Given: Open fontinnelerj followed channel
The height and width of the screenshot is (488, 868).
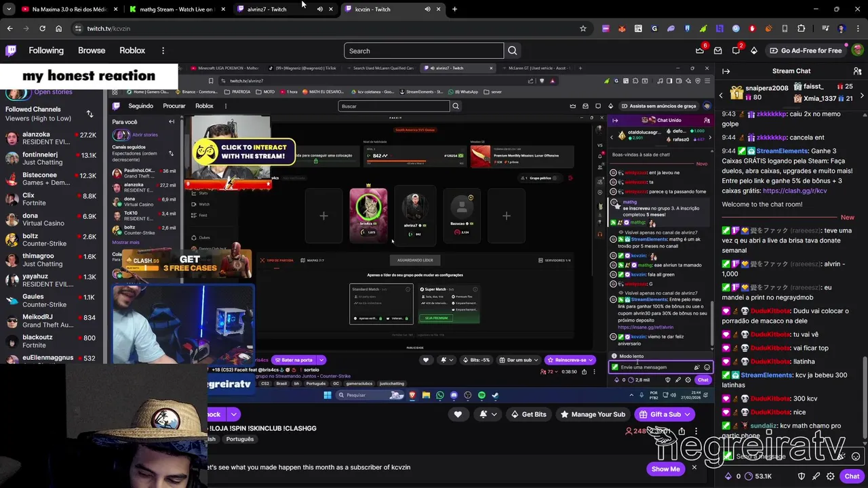Looking at the screenshot, I should click(51, 159).
